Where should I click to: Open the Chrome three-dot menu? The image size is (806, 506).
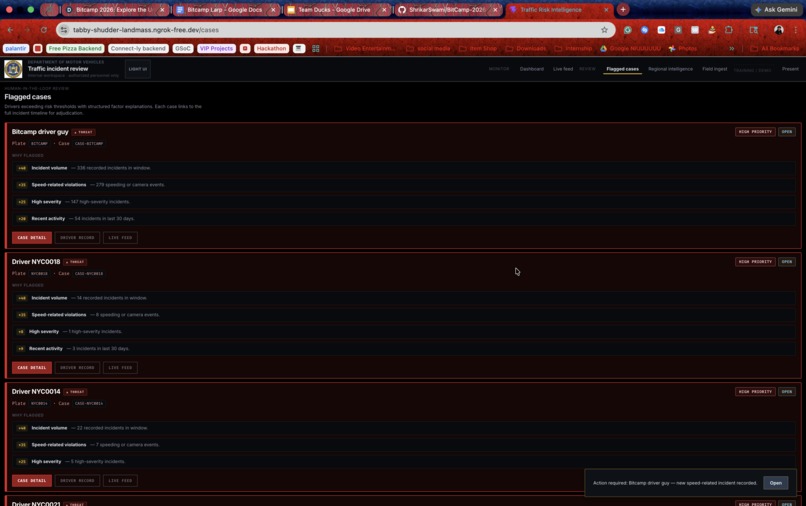795,30
